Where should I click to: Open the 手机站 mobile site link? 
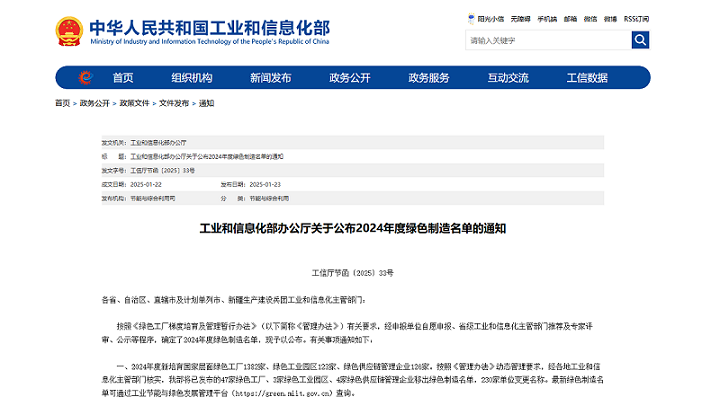pyautogui.click(x=546, y=18)
